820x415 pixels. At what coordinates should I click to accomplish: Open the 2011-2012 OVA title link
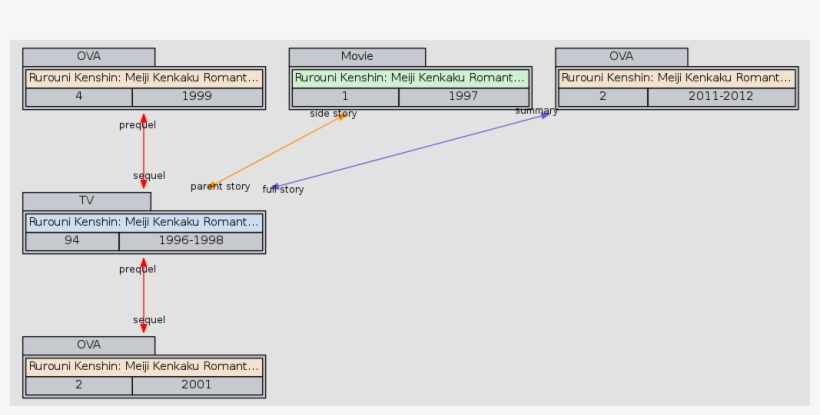click(677, 78)
